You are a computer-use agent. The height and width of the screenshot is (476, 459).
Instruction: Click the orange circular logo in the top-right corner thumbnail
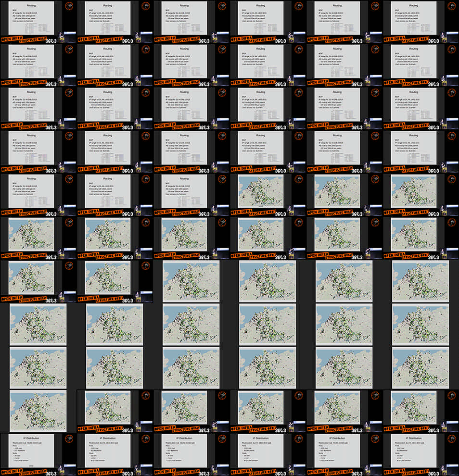452,6
